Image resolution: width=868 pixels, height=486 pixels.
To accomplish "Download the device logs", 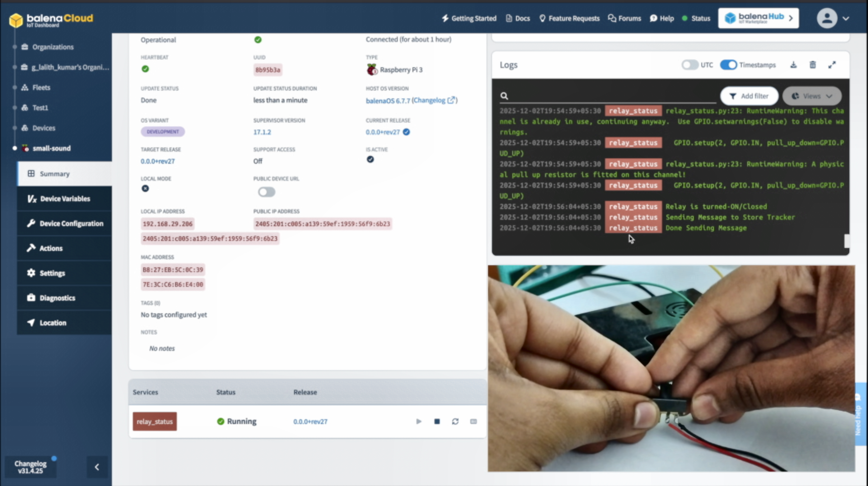I will (794, 65).
